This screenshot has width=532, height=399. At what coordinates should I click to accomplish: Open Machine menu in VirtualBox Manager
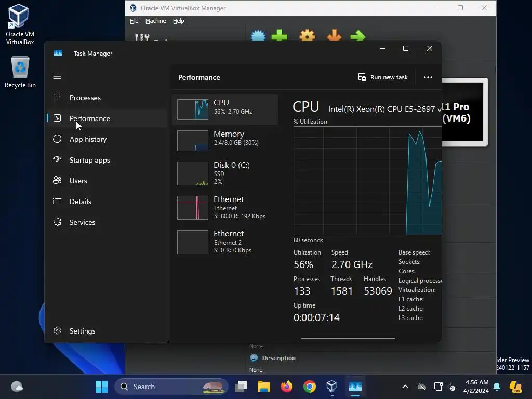[156, 21]
